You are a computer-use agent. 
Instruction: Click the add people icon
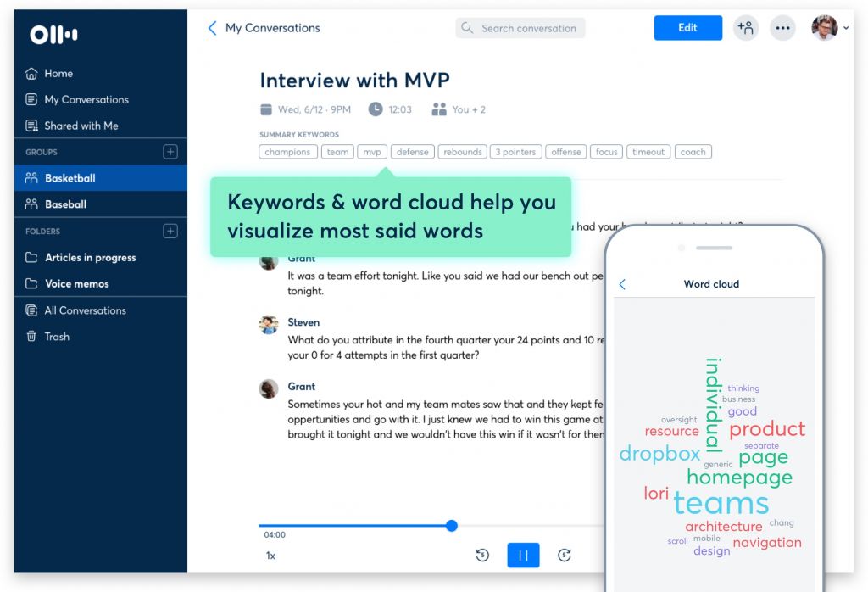(745, 28)
